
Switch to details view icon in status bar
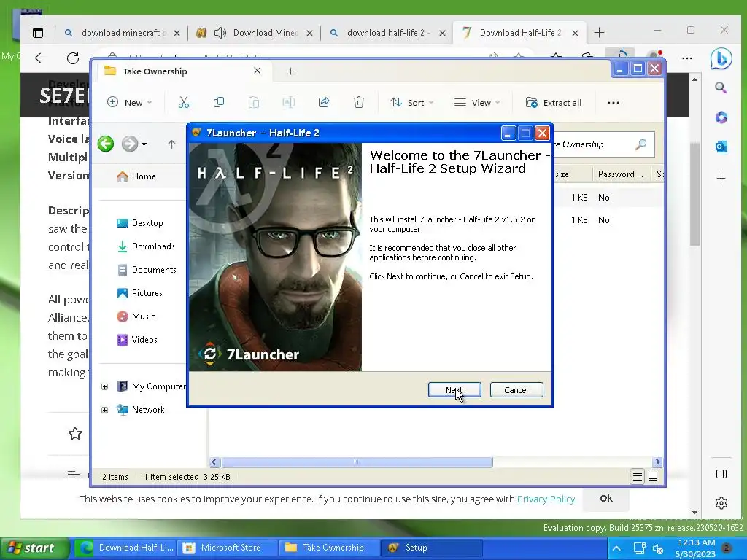click(x=638, y=476)
